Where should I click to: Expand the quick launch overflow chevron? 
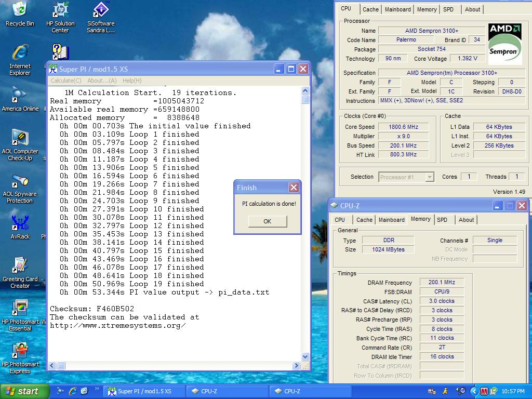coord(97,389)
